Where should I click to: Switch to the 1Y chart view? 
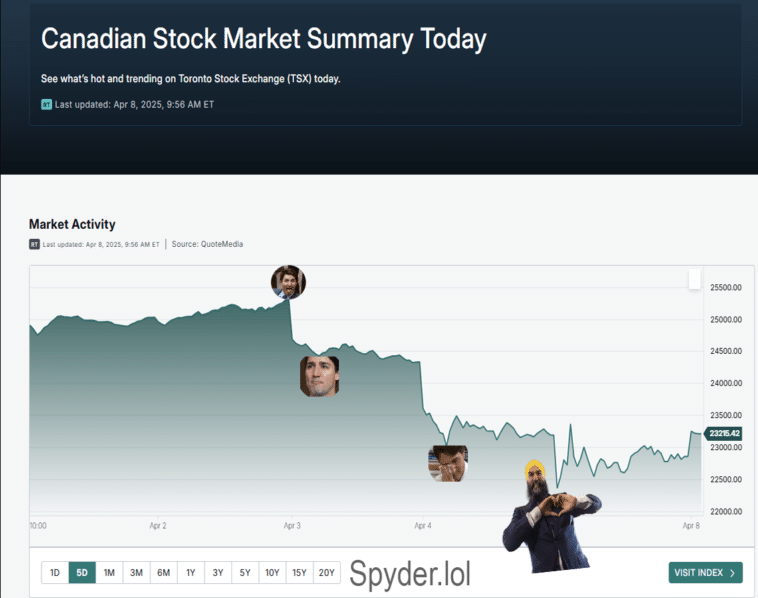click(190, 573)
